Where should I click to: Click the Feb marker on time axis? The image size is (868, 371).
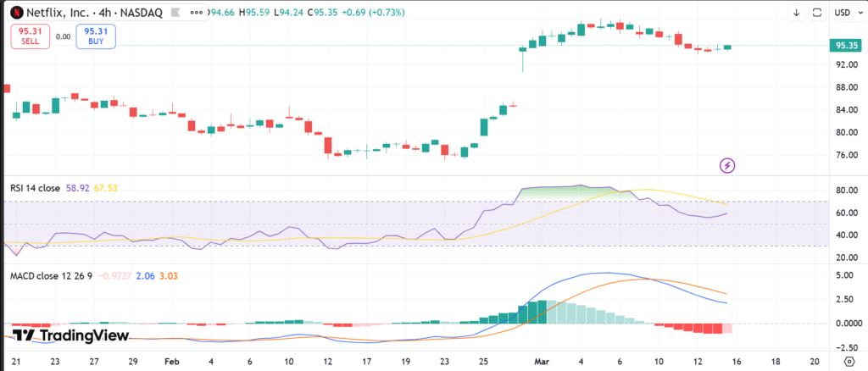(x=172, y=359)
